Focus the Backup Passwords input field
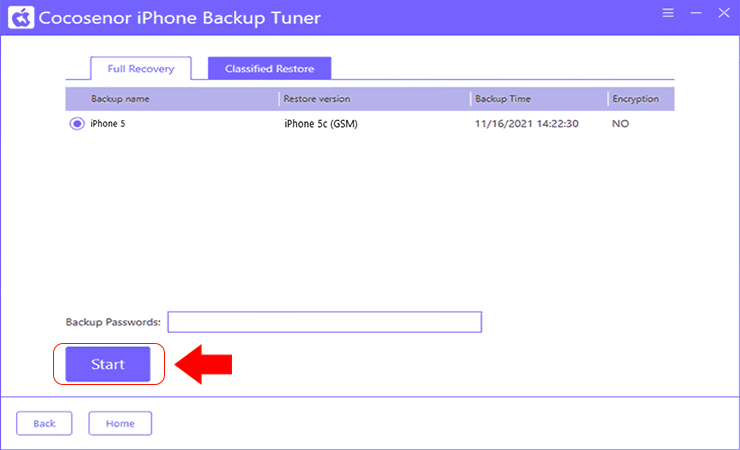740x450 pixels. (x=325, y=322)
